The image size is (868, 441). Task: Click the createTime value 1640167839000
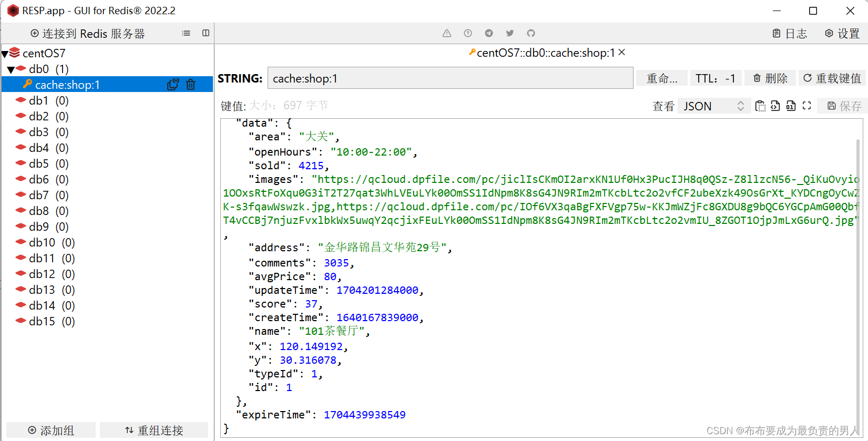click(377, 317)
